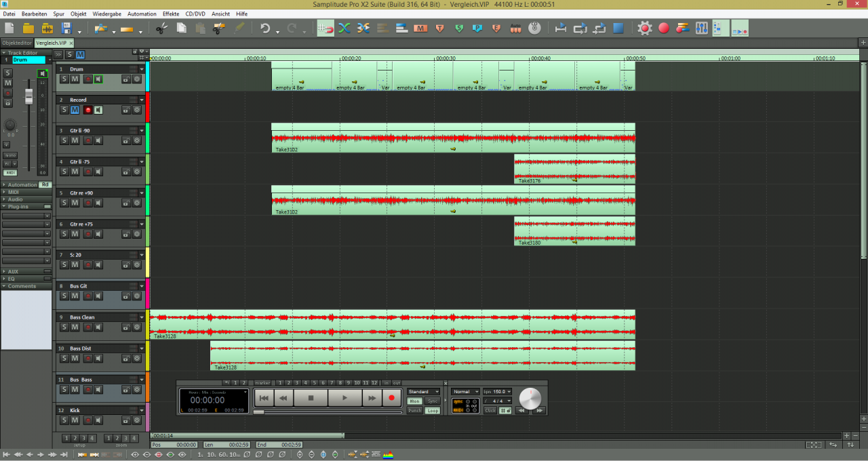
Task: Mute the Bass Clean track
Action: [x=75, y=327]
